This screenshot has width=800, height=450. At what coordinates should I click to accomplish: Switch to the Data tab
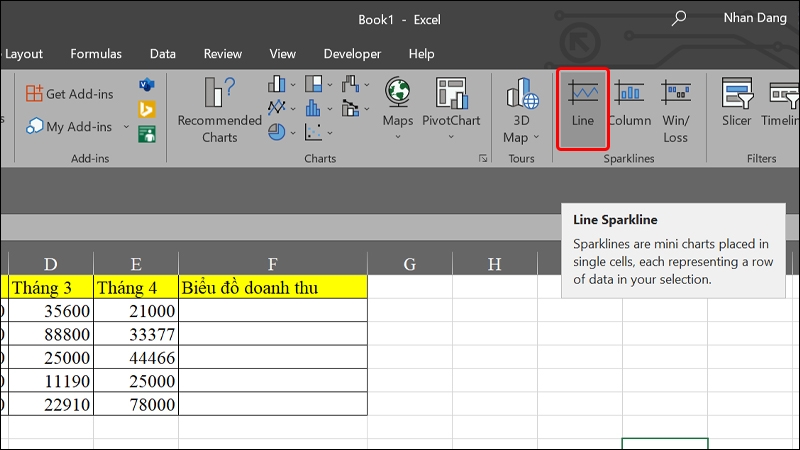tap(163, 54)
